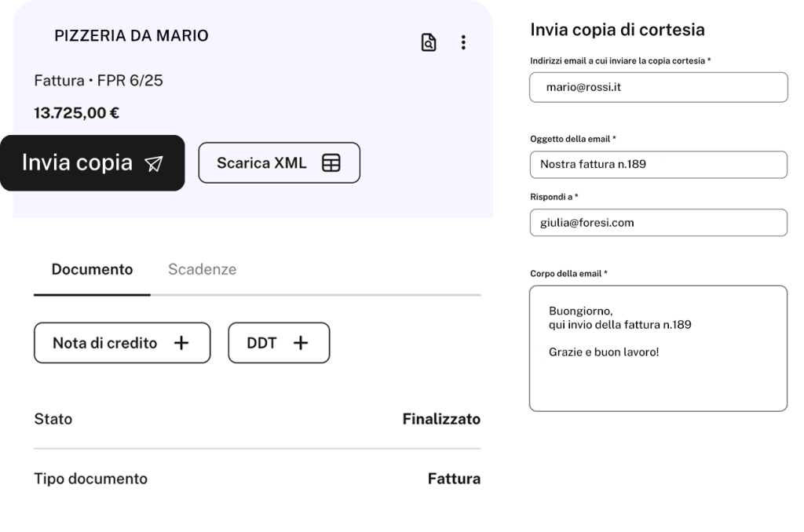Click the paper plane send icon
Screen dimensions: 804x532
pos(154,163)
